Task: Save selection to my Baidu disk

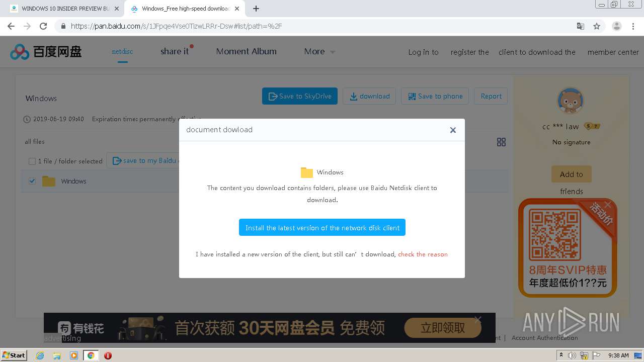Action: 144,161
